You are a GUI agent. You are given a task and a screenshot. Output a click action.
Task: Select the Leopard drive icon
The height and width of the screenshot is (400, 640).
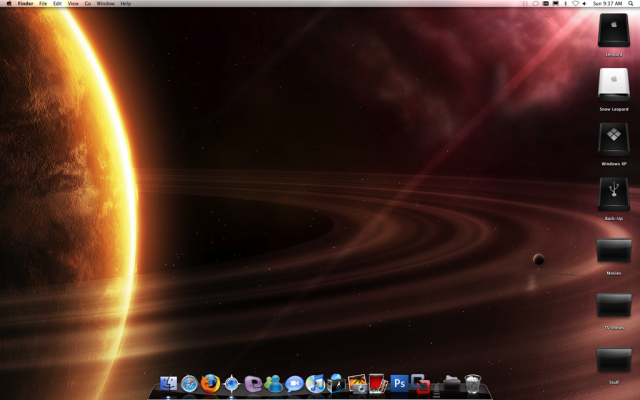pyautogui.click(x=614, y=30)
